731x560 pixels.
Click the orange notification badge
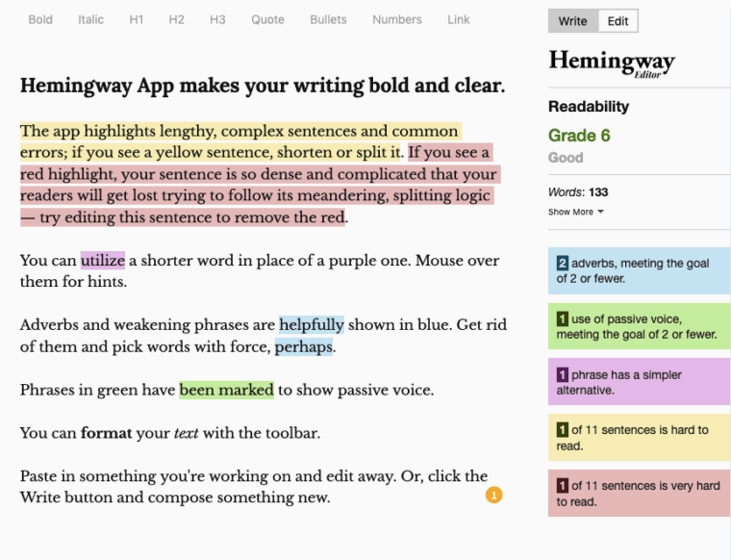493,496
